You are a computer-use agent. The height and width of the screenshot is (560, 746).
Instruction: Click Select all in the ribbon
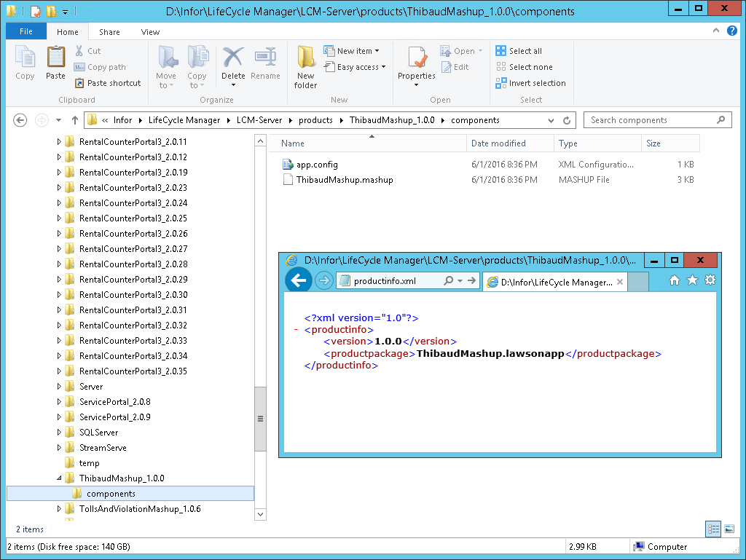519,51
